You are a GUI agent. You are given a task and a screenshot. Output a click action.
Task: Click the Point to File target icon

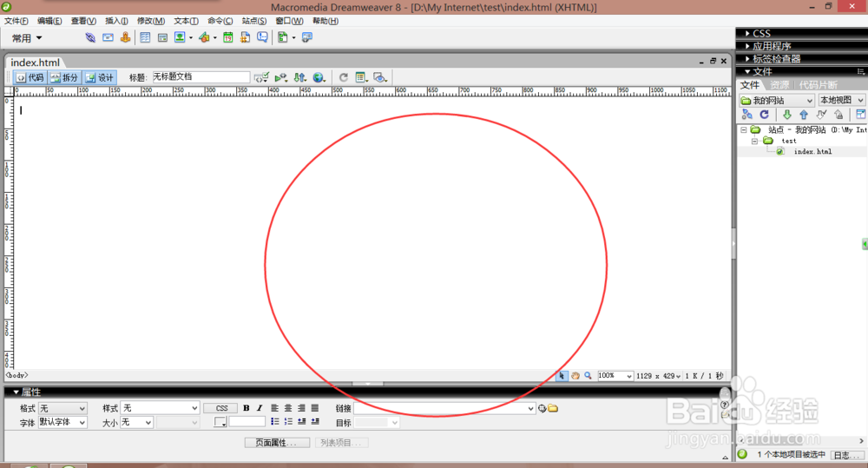[x=542, y=408]
